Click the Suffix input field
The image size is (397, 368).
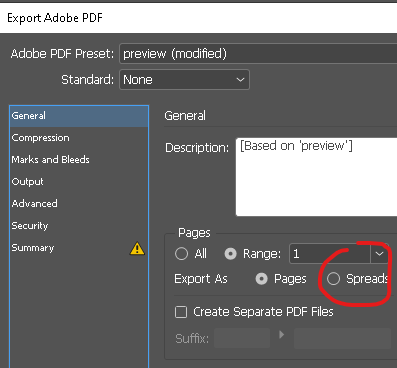tap(242, 338)
